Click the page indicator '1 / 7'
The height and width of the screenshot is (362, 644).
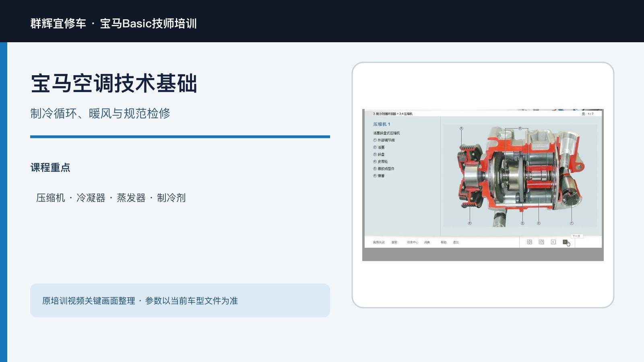tap(590, 114)
